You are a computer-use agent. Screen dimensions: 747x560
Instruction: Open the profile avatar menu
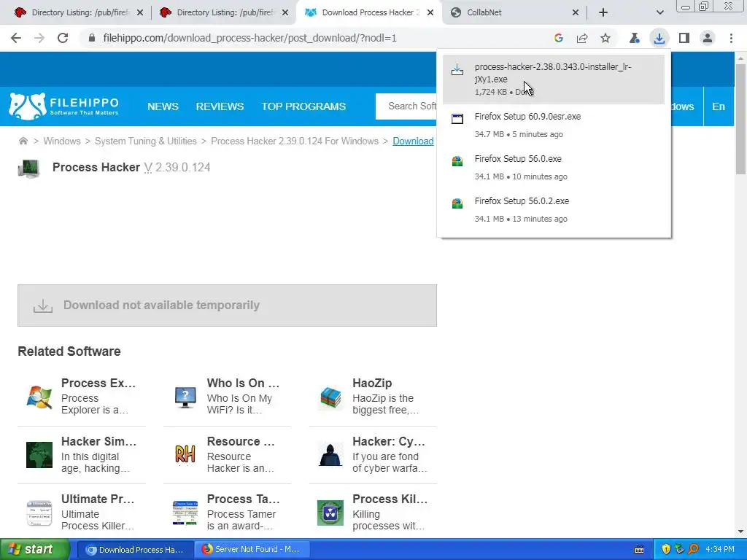[x=708, y=38]
